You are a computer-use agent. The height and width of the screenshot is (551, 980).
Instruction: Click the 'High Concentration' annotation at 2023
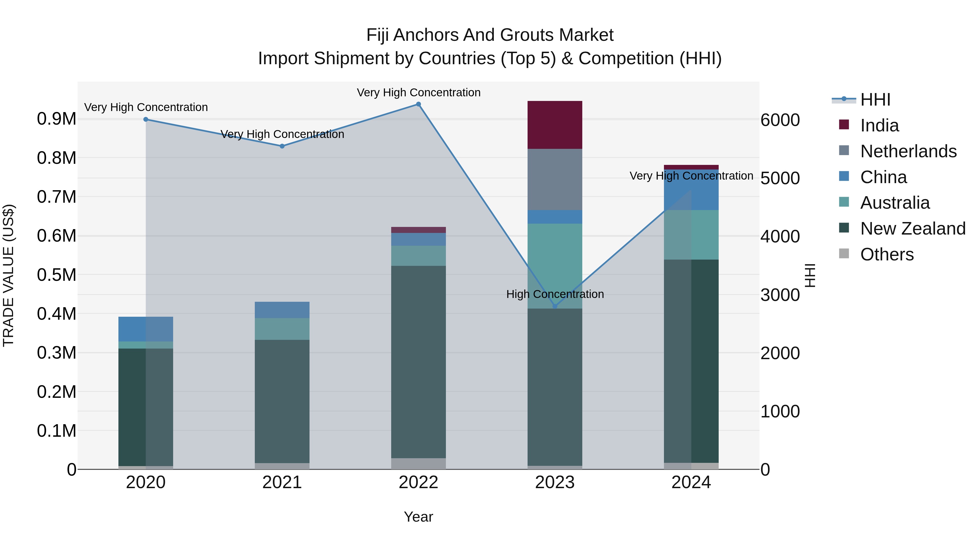click(x=555, y=294)
